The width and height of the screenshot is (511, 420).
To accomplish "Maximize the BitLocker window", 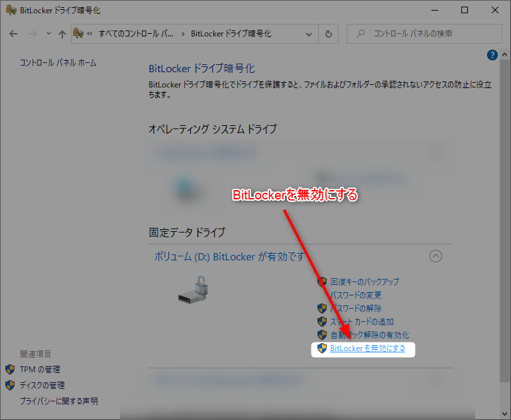I will point(465,10).
